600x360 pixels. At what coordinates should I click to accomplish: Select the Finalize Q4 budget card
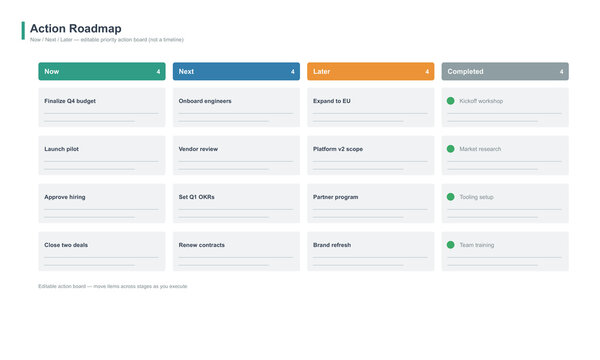point(102,108)
